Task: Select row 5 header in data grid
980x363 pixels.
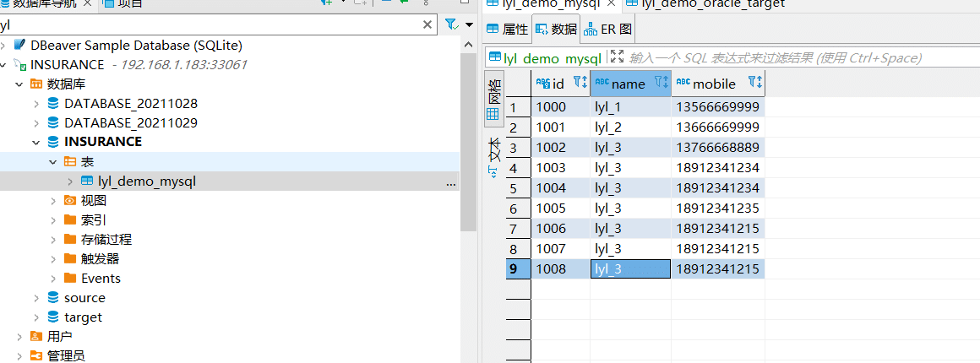Action: [512, 187]
